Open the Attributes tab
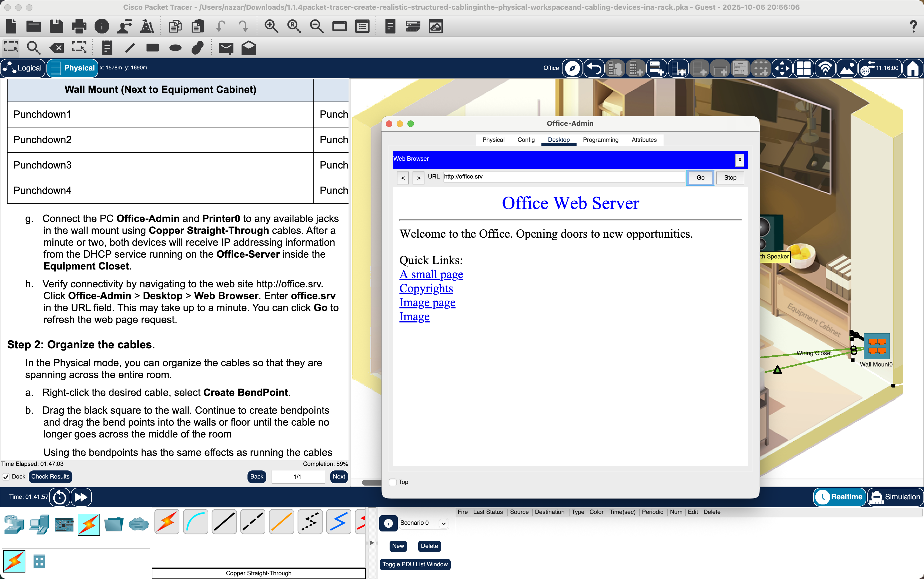Image resolution: width=924 pixels, height=579 pixels. [x=644, y=140]
